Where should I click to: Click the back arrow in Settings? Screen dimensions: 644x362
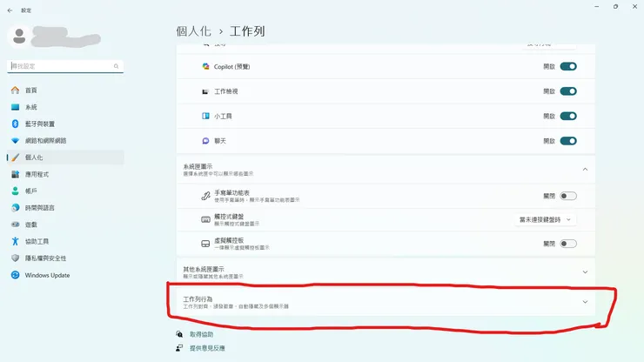click(10, 10)
